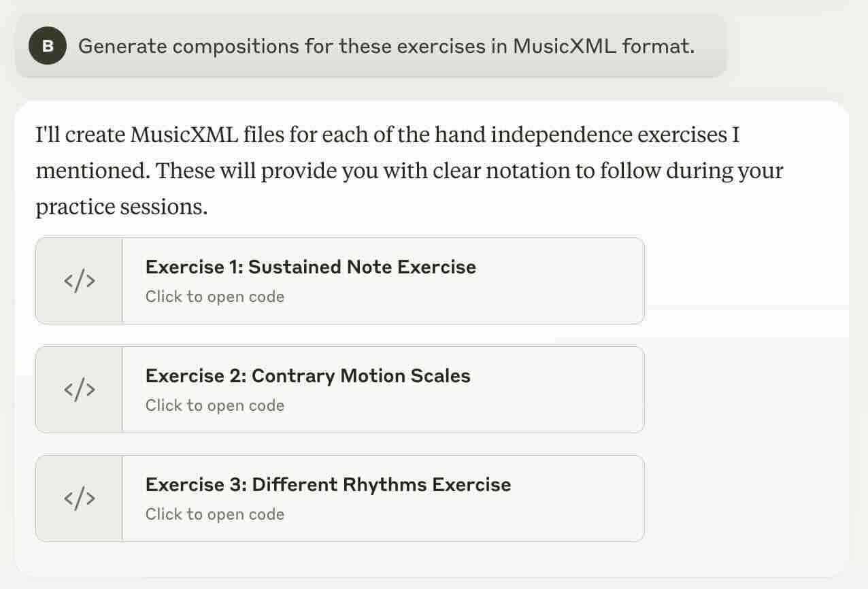Click the user avatar labeled B
868x589 pixels.
(47, 46)
